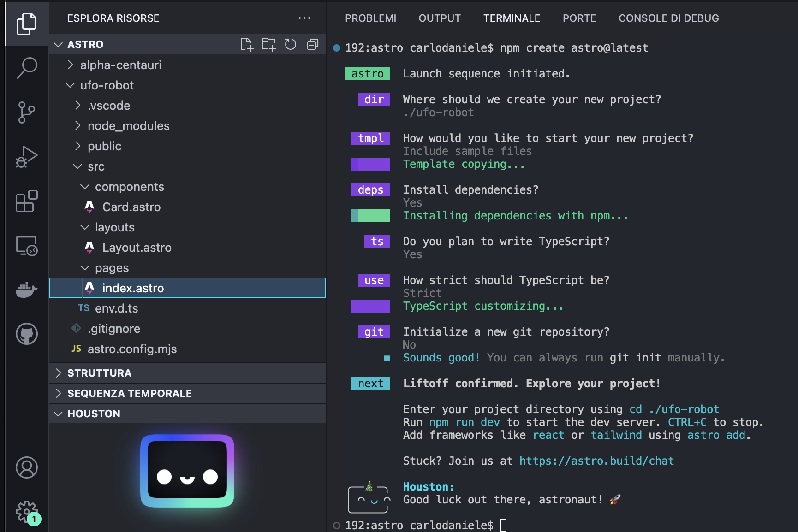This screenshot has width=798, height=532.
Task: Open GitHub view icon
Action: tap(26, 334)
